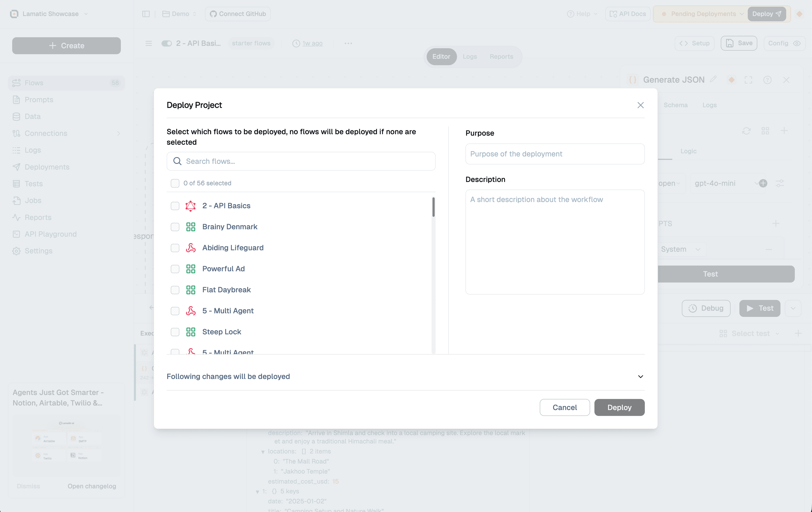Open the Lamatic Showcase workspace dropdown
The width and height of the screenshot is (812, 512).
coord(50,14)
